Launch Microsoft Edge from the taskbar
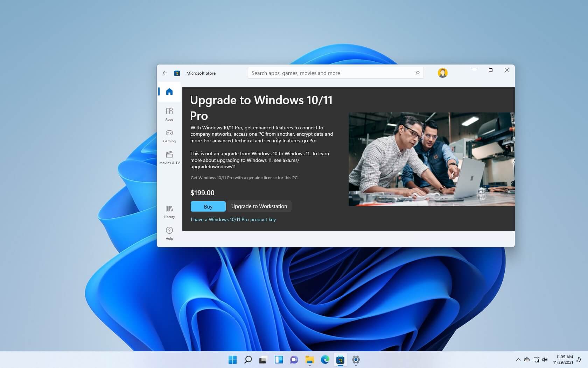The height and width of the screenshot is (368, 588). [325, 360]
